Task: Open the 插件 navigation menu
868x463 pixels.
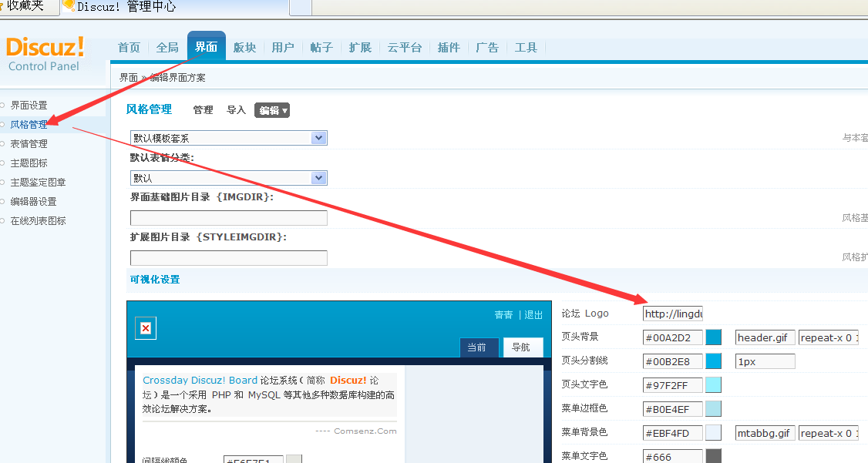Action: [449, 48]
